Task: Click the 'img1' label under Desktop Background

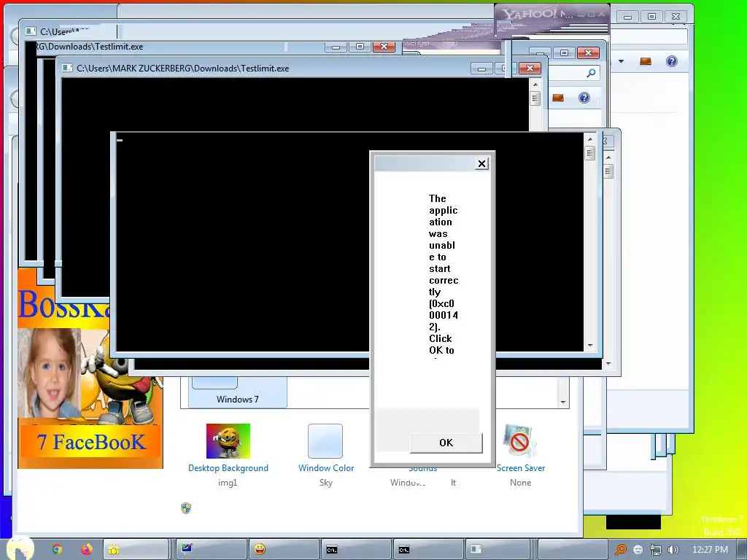Action: (228, 483)
